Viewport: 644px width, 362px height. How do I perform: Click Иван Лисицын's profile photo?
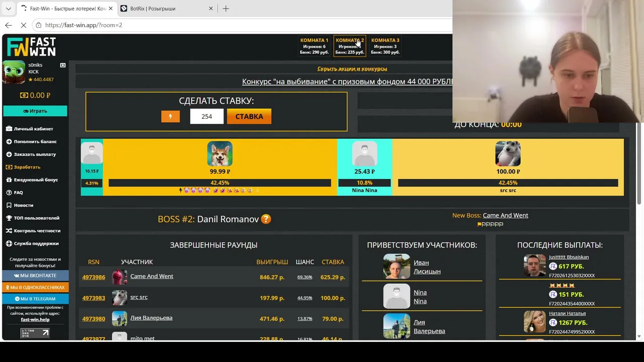[396, 266]
